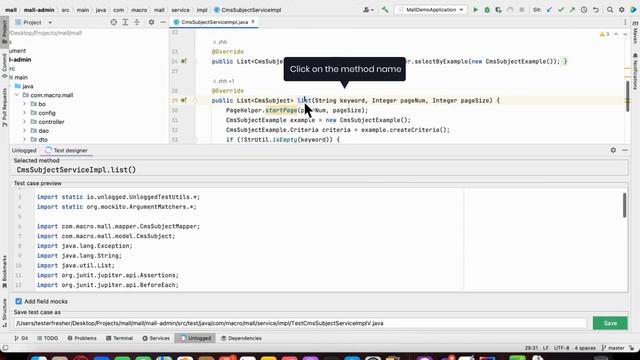The image size is (640, 360).
Task: Click the green Save button
Action: (610, 323)
